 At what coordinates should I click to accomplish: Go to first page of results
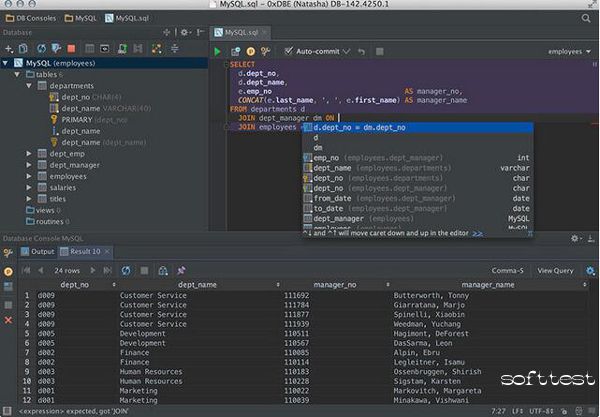point(26,270)
